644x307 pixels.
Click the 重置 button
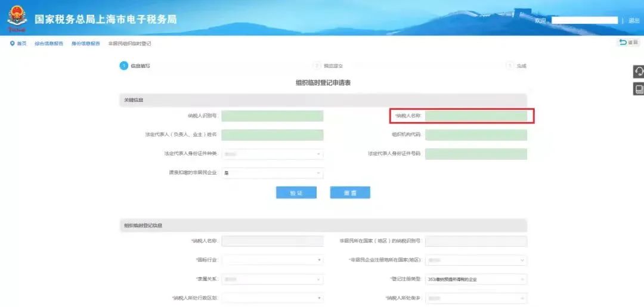[x=350, y=193]
